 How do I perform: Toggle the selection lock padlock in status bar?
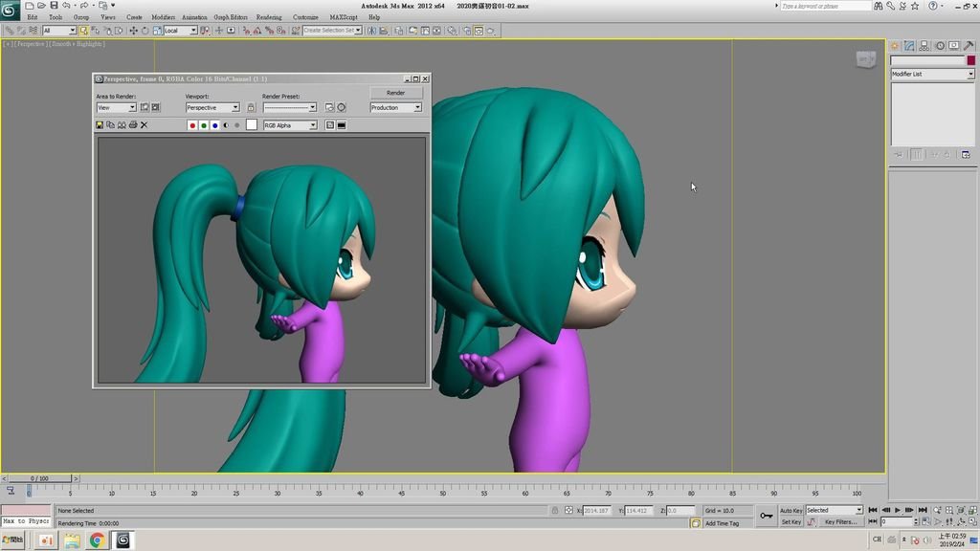coord(554,511)
